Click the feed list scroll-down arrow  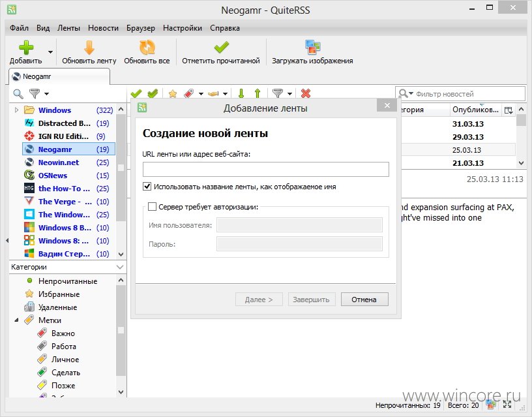(121, 254)
